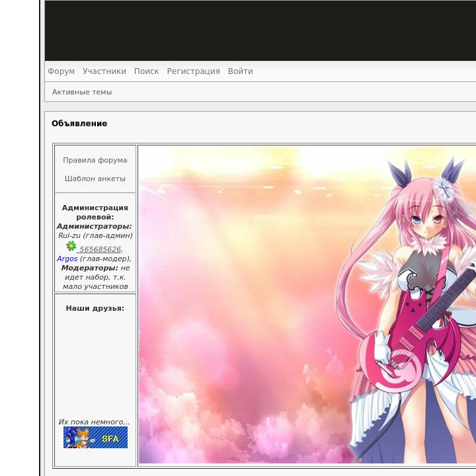476x476 pixels.
Task: Click the dark forum header banner
Action: (x=260, y=30)
